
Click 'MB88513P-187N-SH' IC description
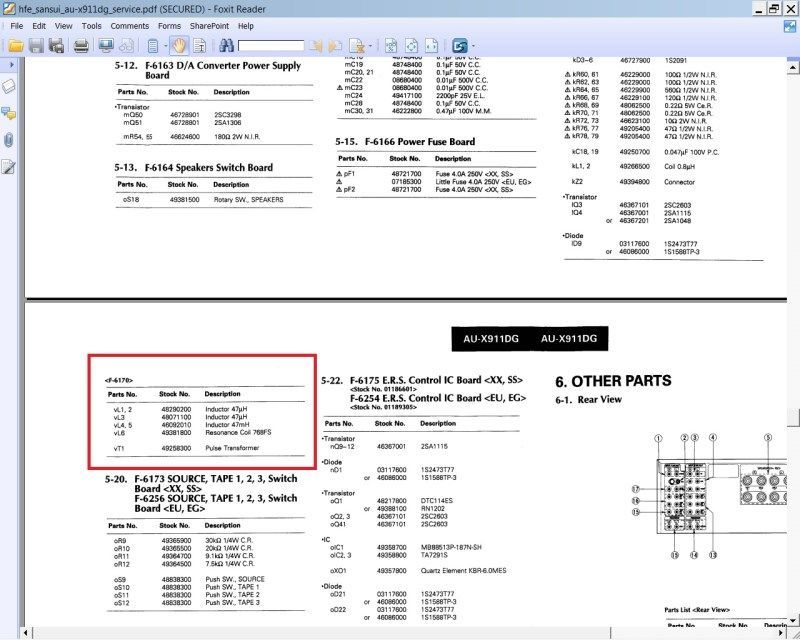pyautogui.click(x=451, y=547)
